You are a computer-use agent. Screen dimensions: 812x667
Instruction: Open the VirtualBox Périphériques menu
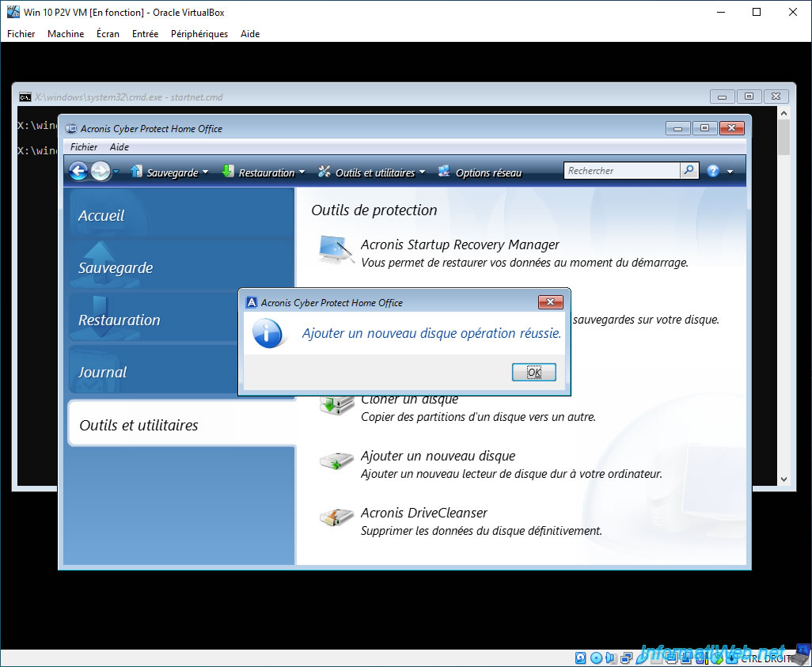click(199, 34)
